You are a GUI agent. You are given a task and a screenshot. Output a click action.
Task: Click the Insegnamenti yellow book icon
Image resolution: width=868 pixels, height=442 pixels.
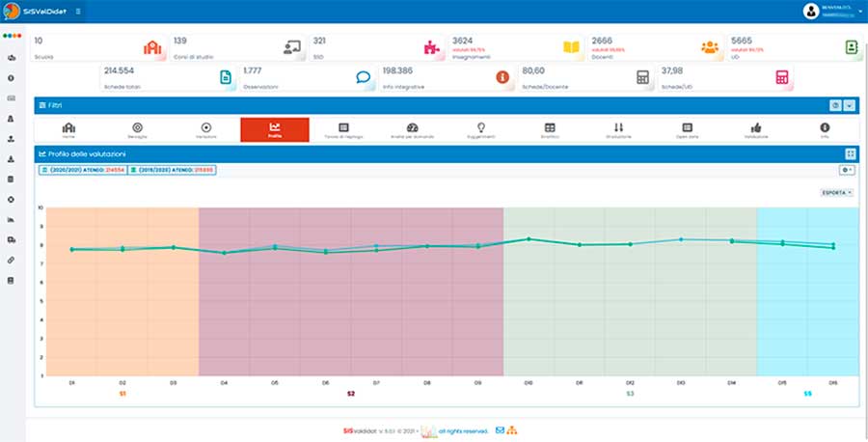click(x=574, y=48)
